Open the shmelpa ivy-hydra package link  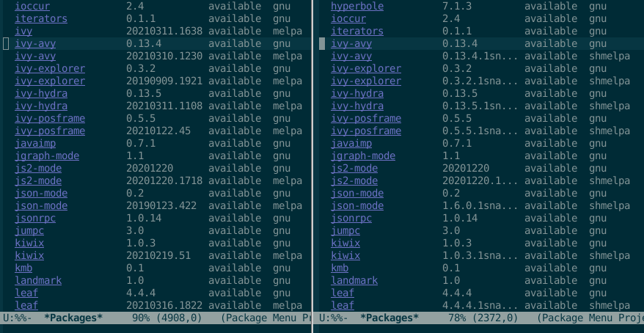click(357, 106)
